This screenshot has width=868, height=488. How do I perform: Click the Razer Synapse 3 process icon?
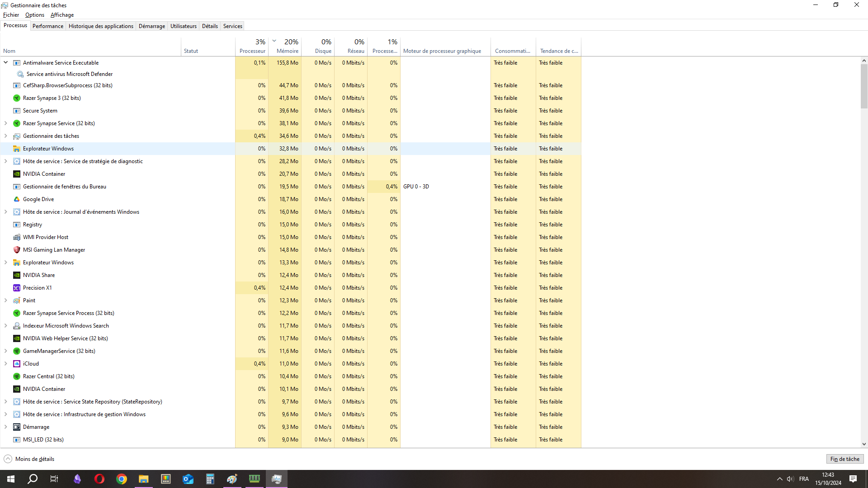17,98
